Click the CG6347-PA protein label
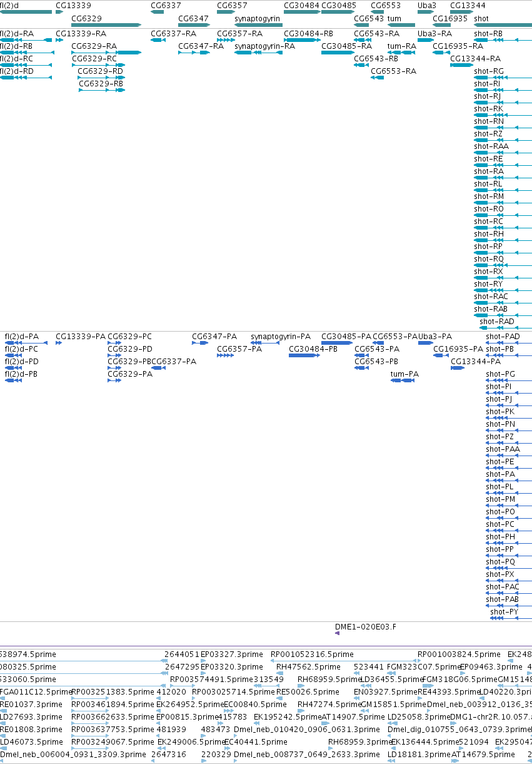The height and width of the screenshot is (764, 532). [214, 336]
